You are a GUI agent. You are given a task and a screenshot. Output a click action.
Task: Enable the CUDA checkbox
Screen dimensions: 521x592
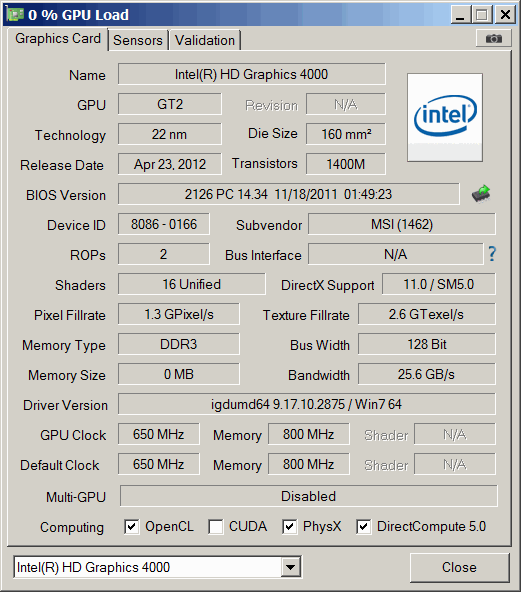(215, 527)
